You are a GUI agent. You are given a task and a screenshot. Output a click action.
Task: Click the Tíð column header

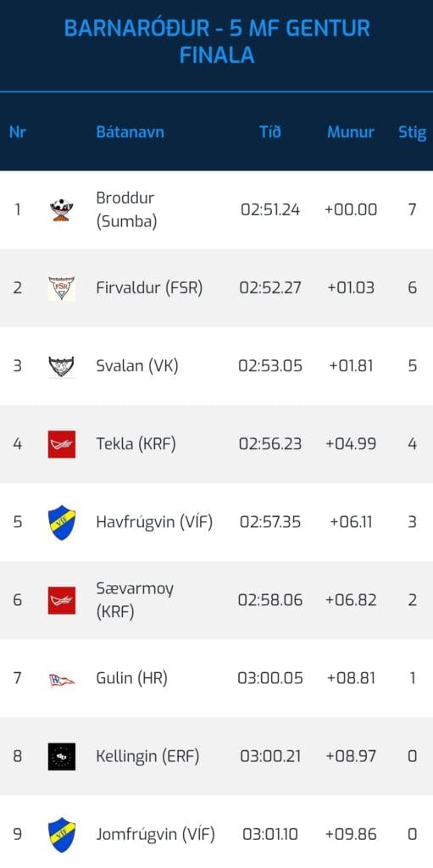coord(270,131)
